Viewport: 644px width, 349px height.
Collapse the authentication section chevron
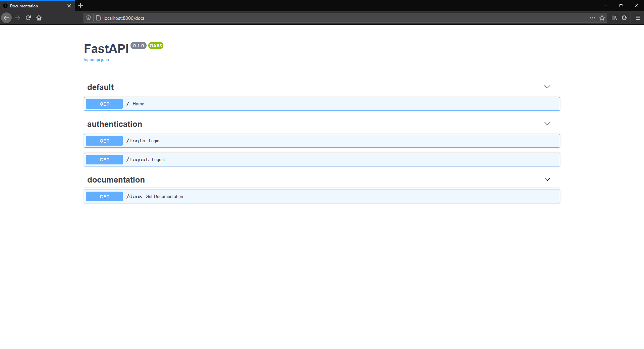(x=547, y=124)
